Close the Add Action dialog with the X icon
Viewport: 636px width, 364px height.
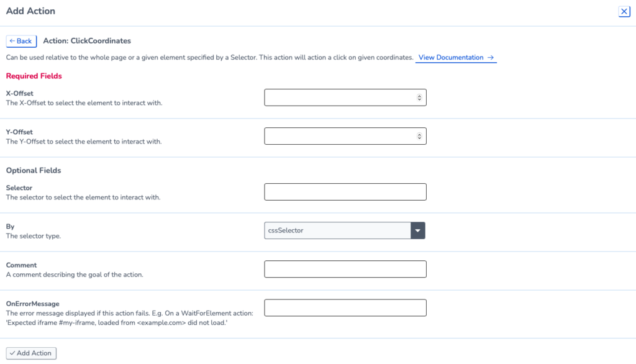pos(624,12)
